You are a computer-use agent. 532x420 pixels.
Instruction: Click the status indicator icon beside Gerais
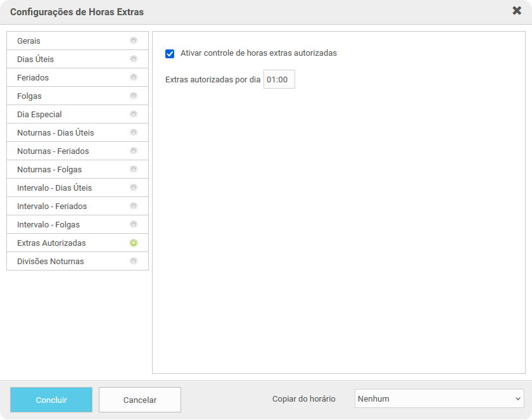[134, 41]
